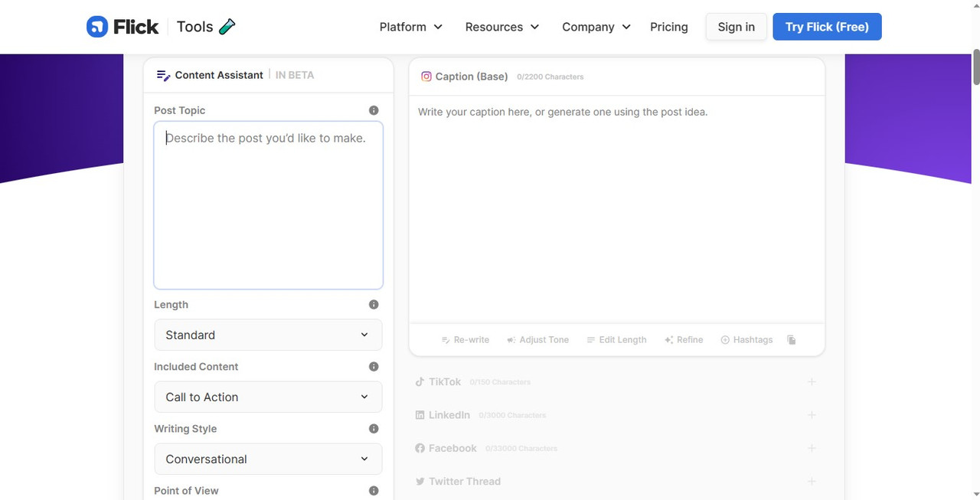Click the info icon beside Included Content
The width and height of the screenshot is (980, 500).
click(374, 367)
